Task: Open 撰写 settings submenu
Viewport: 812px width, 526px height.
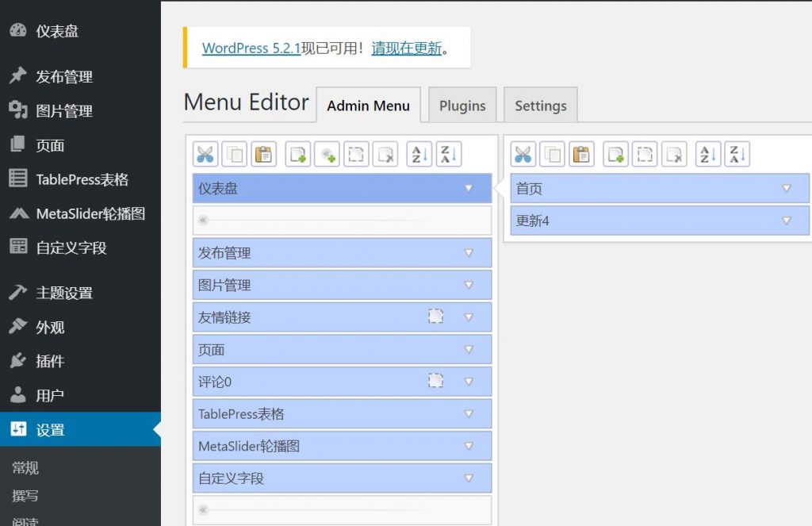Action: point(25,496)
